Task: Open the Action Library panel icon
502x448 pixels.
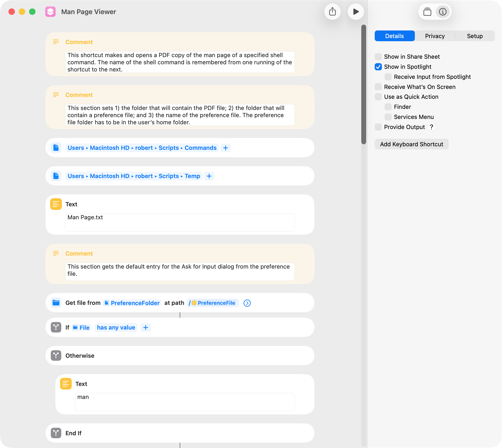Action: pyautogui.click(x=427, y=12)
